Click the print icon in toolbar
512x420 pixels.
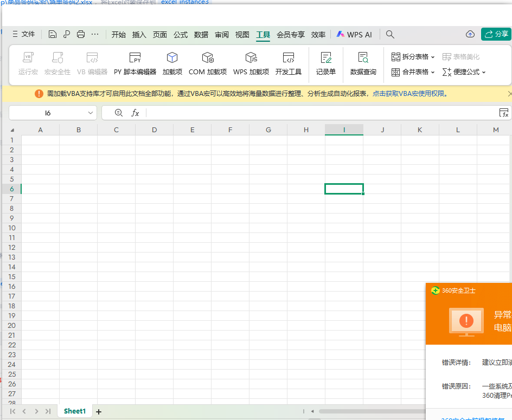[81, 34]
